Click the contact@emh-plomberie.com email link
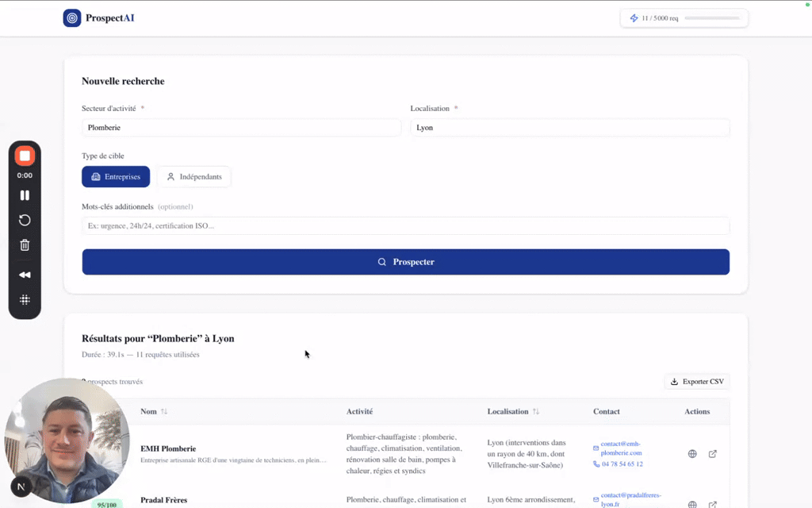 coord(621,448)
